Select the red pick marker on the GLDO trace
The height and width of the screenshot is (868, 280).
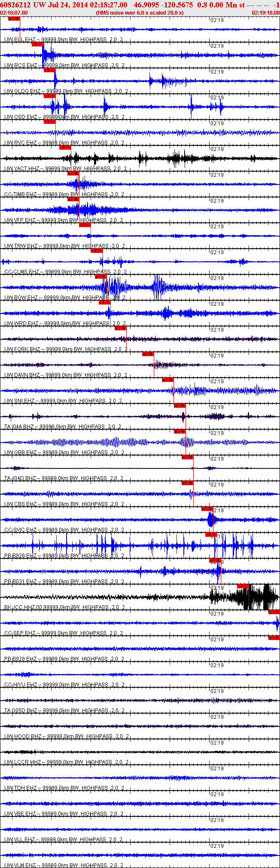49,70
